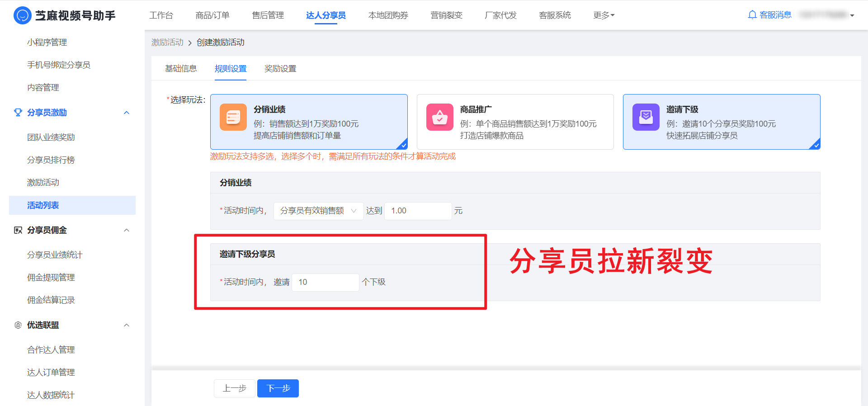The image size is (868, 406).
Task: Click the 优选联盟 sidebar icon
Action: 18,325
